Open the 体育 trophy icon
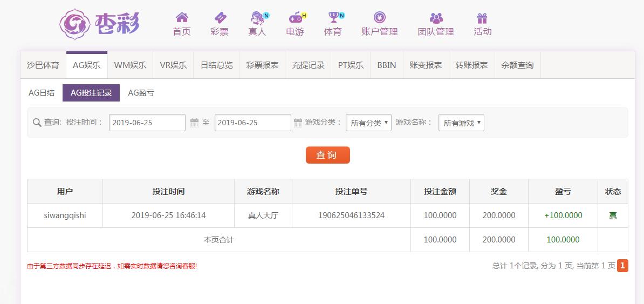The height and width of the screenshot is (304, 644). click(x=333, y=18)
